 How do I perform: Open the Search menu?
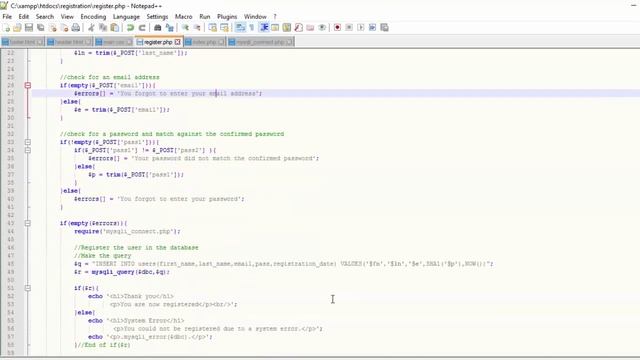pyautogui.click(x=45, y=17)
